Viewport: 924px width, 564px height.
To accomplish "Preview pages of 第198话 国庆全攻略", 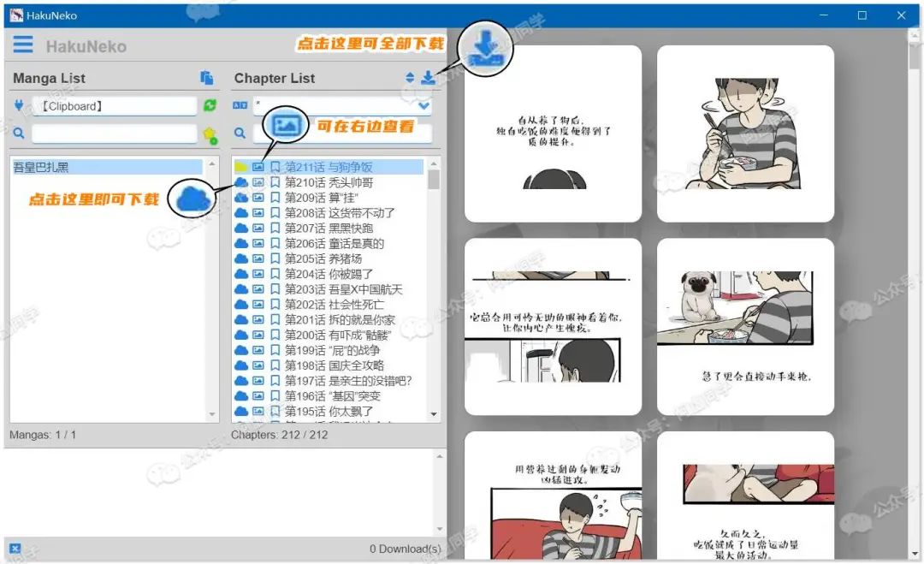I will (258, 366).
